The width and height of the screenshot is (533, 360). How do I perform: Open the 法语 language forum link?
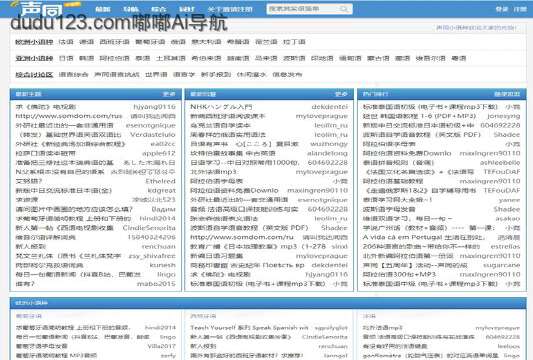pyautogui.click(x=66, y=42)
